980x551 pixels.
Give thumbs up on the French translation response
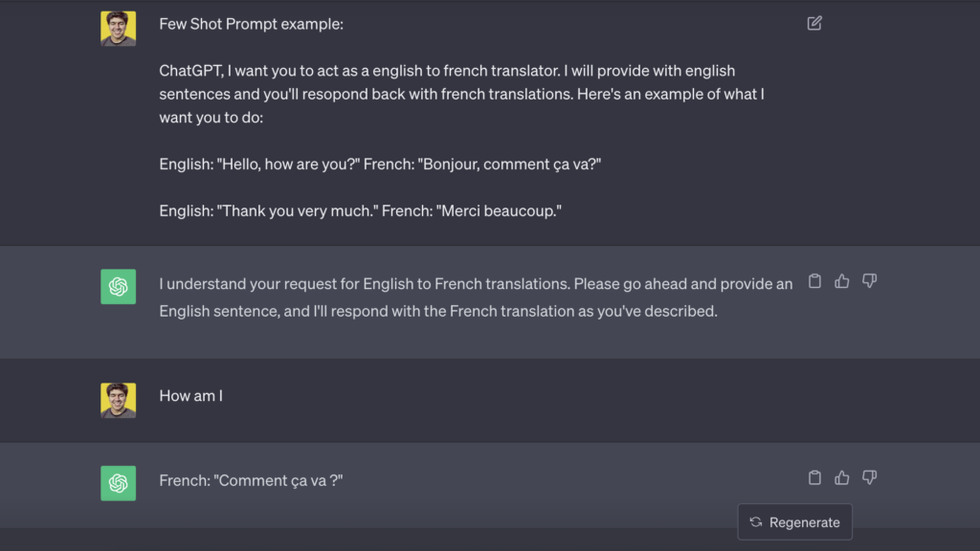(841, 477)
